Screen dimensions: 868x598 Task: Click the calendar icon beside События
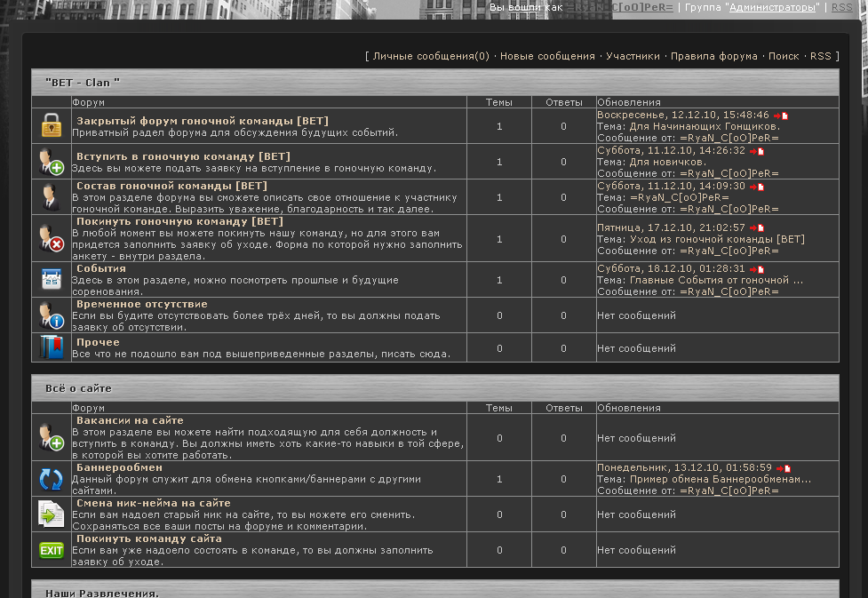coord(52,279)
